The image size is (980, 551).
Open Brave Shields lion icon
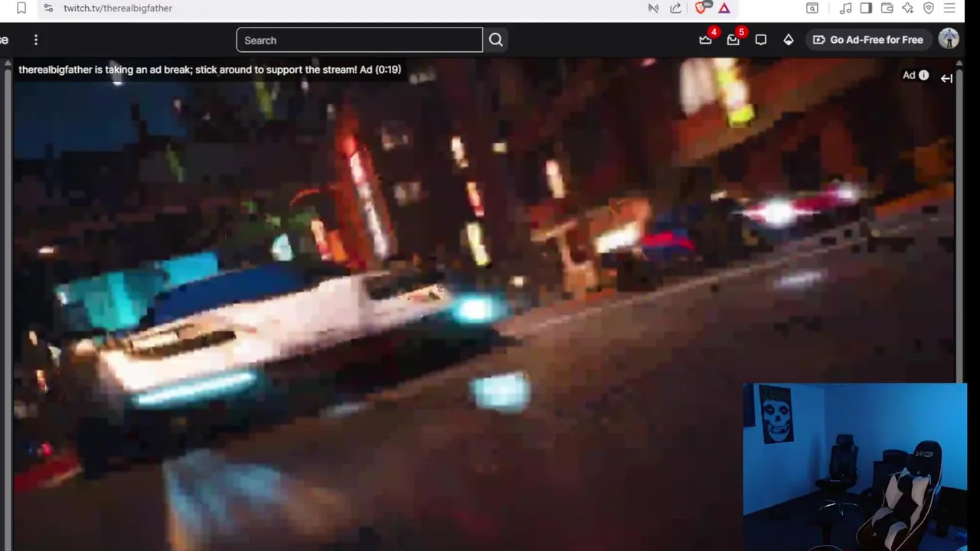pyautogui.click(x=701, y=8)
